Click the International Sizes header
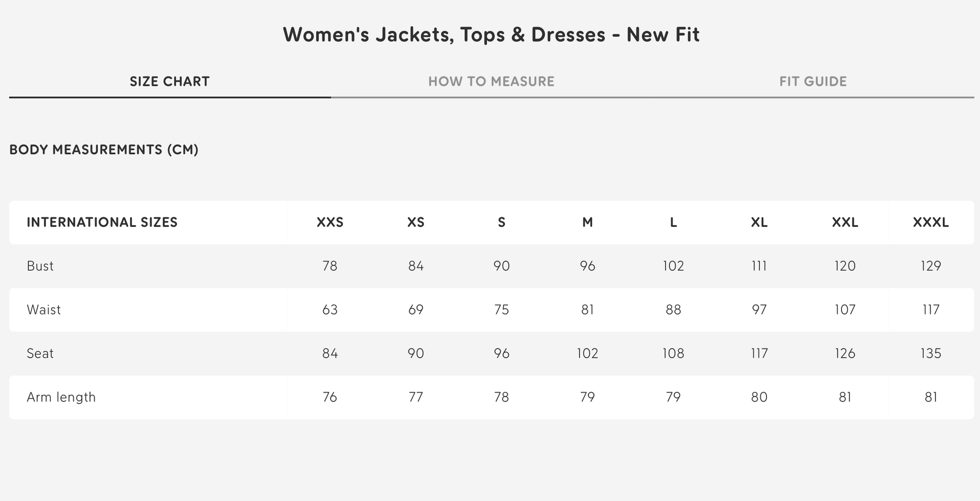The width and height of the screenshot is (980, 501). click(102, 222)
